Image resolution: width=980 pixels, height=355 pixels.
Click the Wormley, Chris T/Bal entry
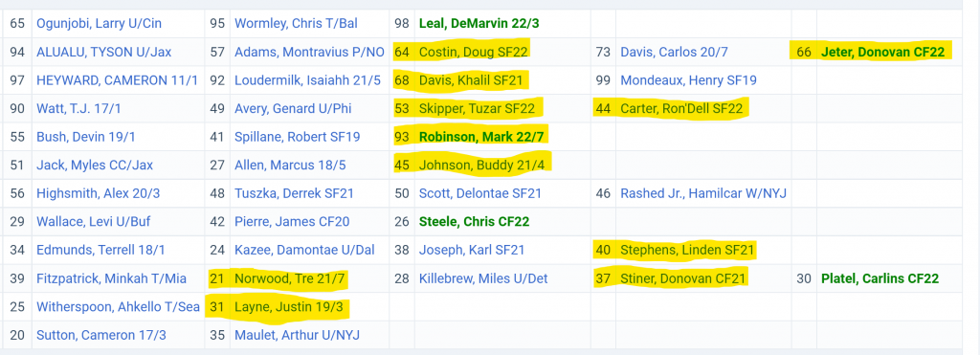click(x=297, y=24)
